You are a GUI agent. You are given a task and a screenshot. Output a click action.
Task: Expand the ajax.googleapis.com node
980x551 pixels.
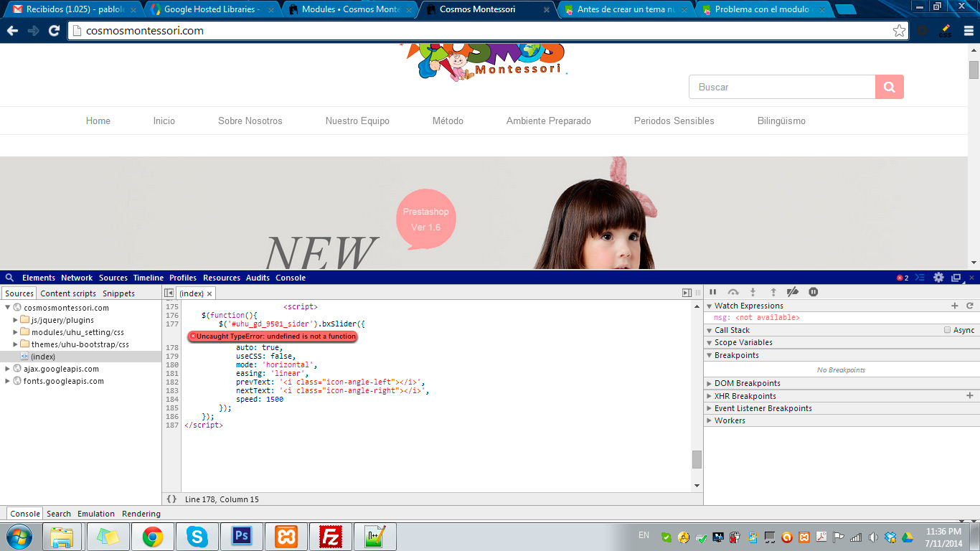(x=8, y=369)
